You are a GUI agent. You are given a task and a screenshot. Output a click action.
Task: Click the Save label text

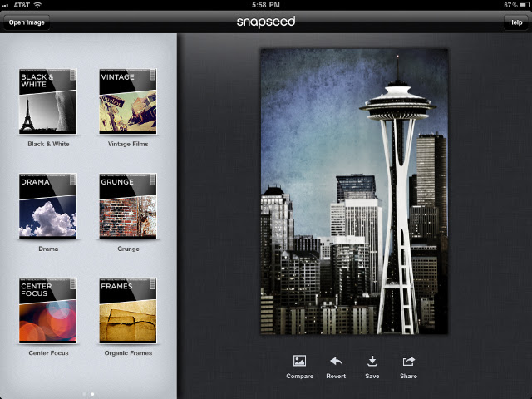click(372, 376)
